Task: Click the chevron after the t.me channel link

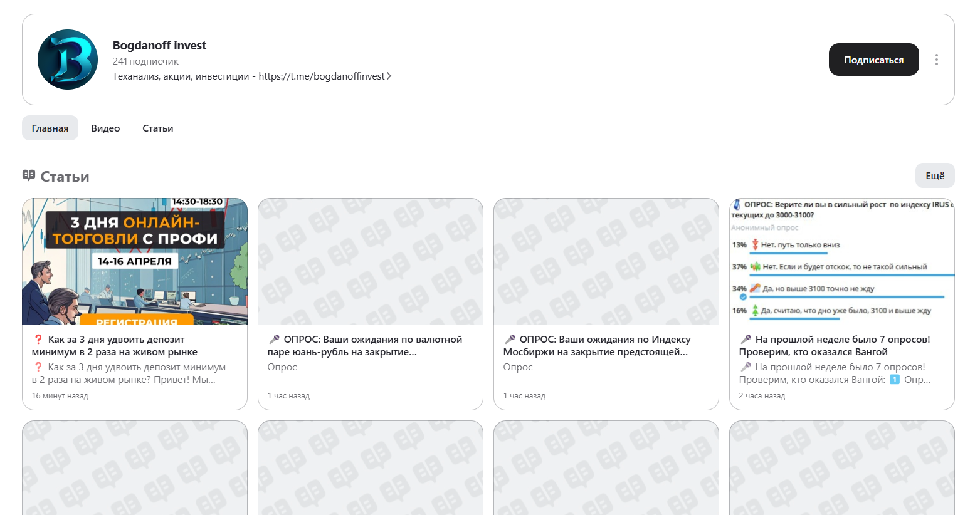Action: (x=389, y=76)
